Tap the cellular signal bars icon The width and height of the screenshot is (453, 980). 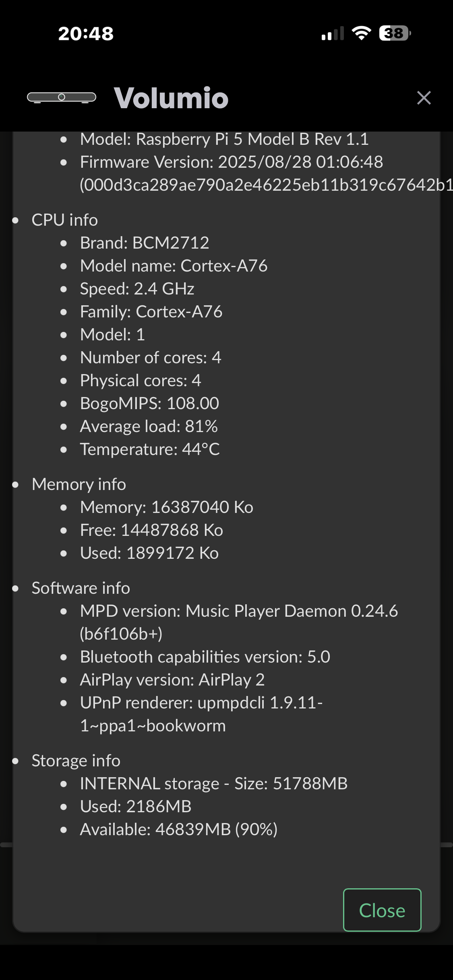click(x=333, y=33)
